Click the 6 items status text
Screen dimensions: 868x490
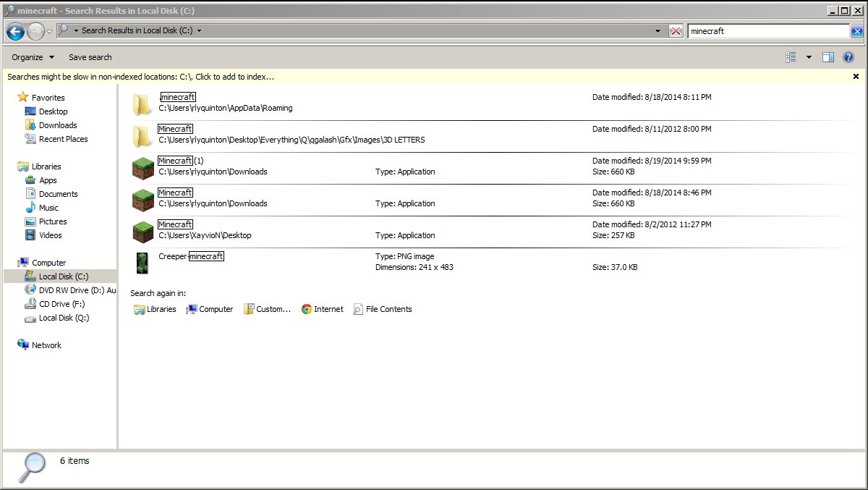click(x=75, y=460)
